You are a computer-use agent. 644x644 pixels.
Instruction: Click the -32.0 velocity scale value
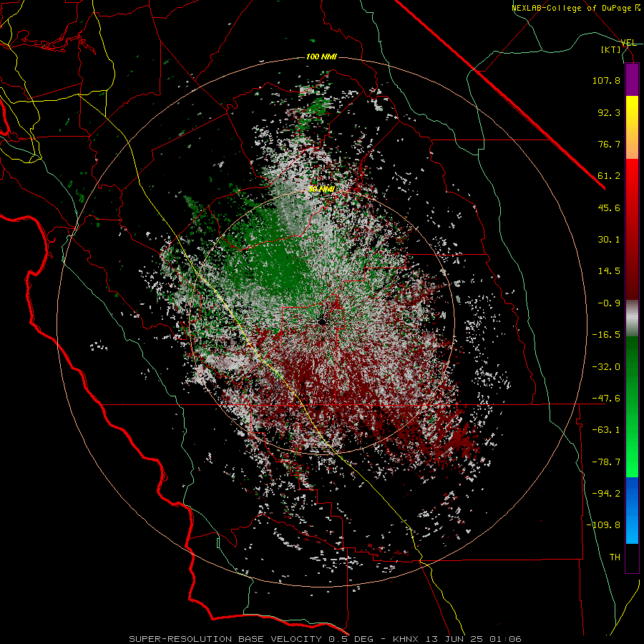(x=606, y=366)
